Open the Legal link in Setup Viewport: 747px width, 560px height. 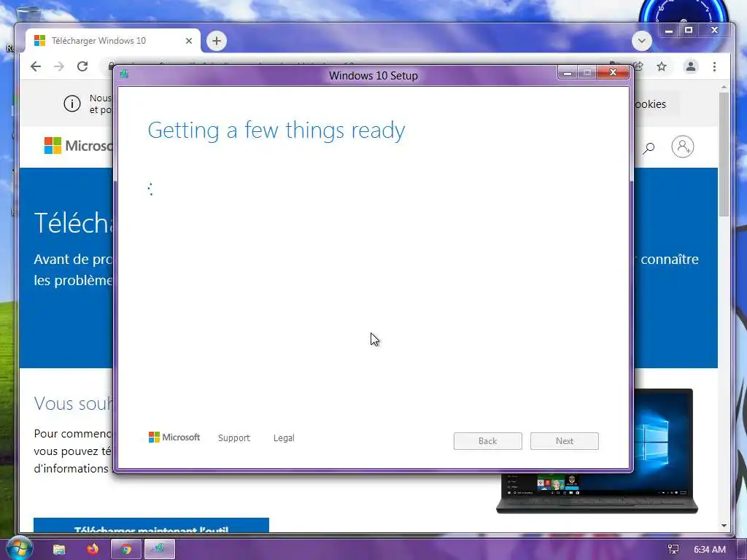tap(284, 437)
